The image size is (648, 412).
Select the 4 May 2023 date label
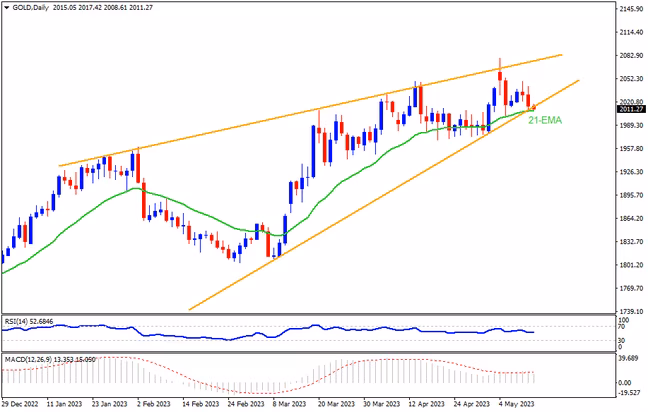point(516,404)
